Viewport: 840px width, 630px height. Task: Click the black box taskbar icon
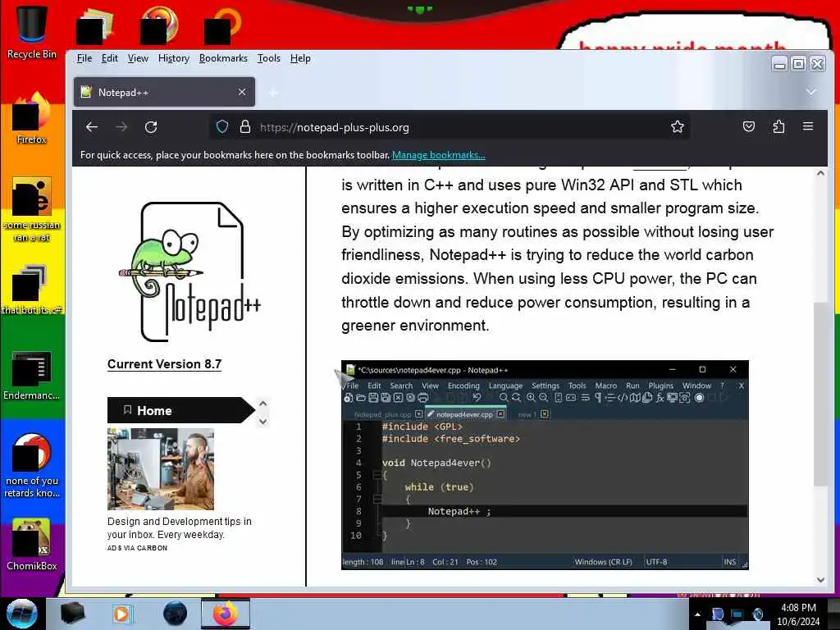pyautogui.click(x=73, y=614)
